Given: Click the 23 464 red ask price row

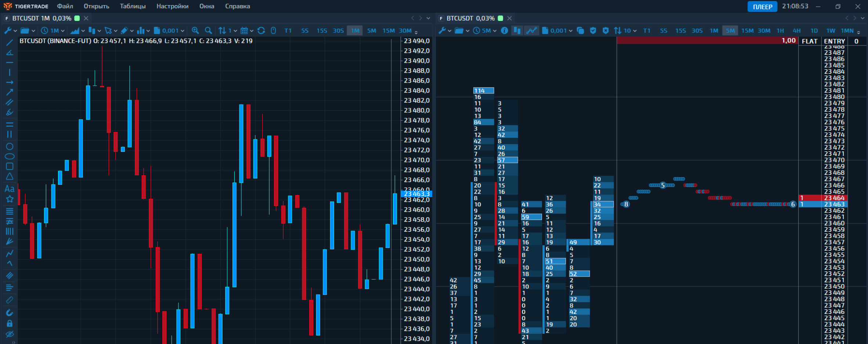Looking at the screenshot, I should coord(834,198).
